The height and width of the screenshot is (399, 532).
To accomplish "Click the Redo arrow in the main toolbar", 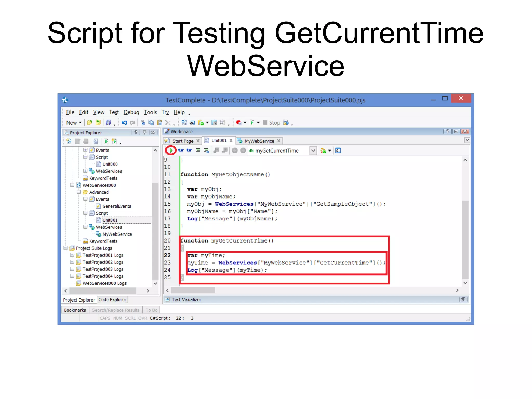I will pyautogui.click(x=132, y=123).
